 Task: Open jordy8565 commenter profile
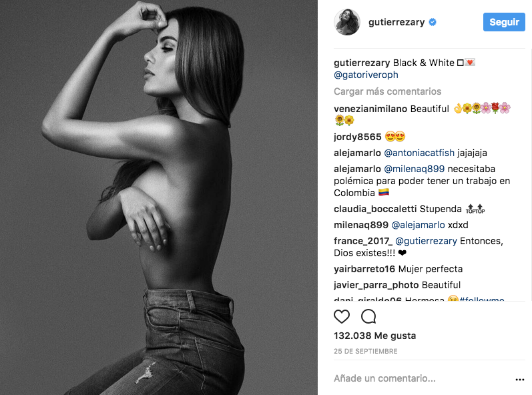tap(358, 137)
